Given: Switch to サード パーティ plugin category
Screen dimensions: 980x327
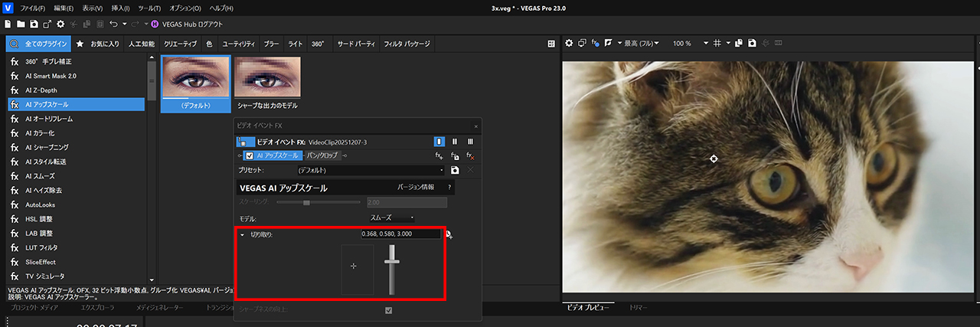Looking at the screenshot, I should [356, 44].
